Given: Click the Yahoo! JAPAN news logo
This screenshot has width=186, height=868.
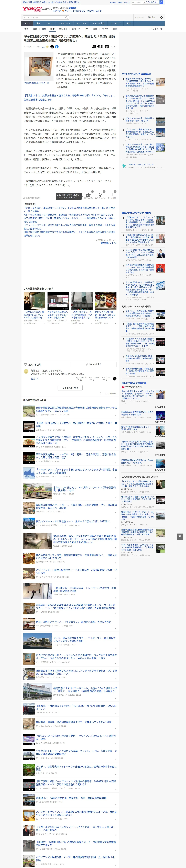Looking at the screenshot, I should 37,9.
